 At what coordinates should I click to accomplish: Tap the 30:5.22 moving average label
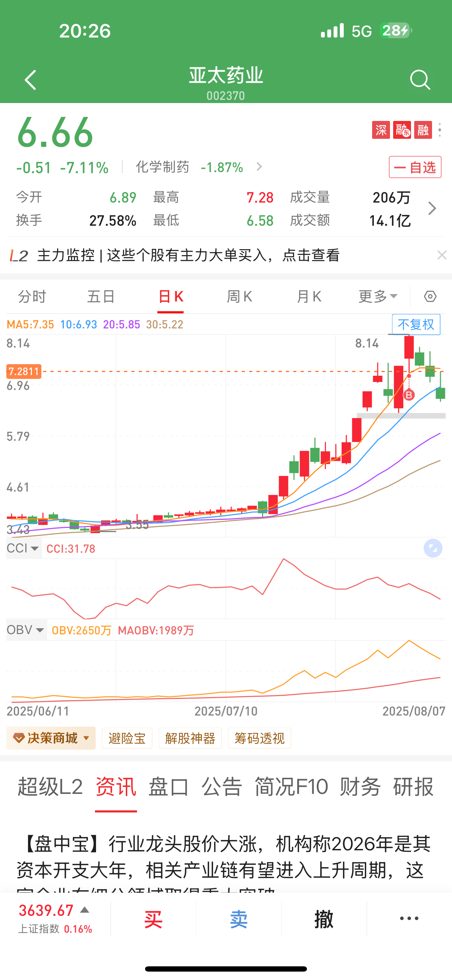click(x=165, y=325)
